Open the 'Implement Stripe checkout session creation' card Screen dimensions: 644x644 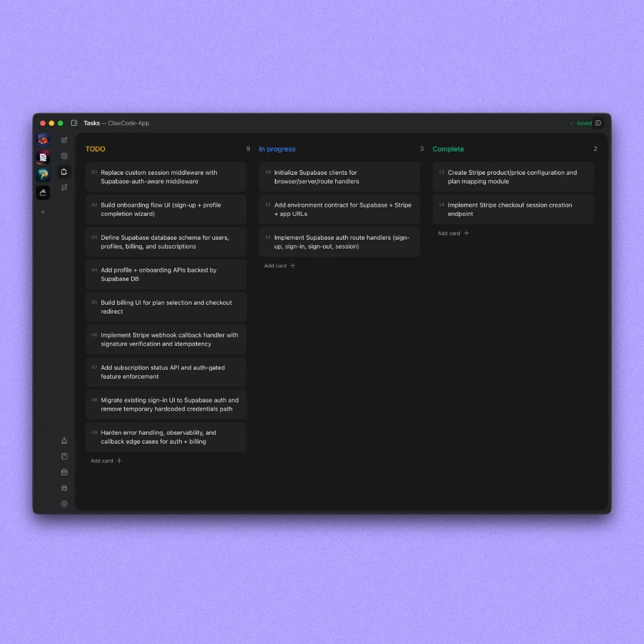click(x=513, y=209)
